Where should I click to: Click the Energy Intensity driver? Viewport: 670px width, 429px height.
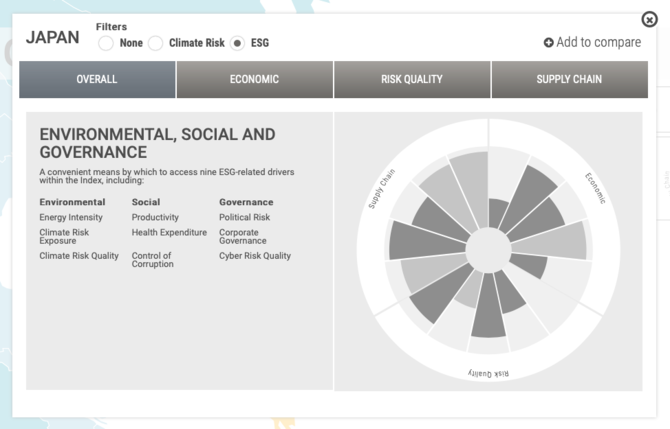pos(71,217)
